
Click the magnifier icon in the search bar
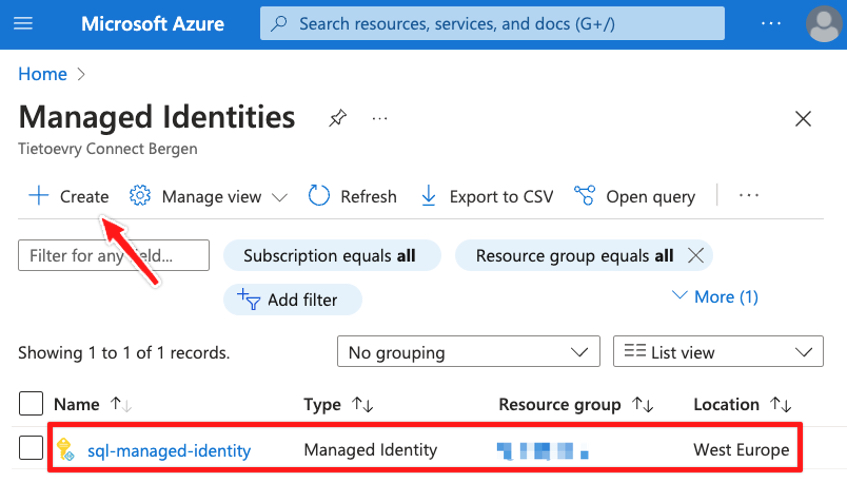coord(279,24)
